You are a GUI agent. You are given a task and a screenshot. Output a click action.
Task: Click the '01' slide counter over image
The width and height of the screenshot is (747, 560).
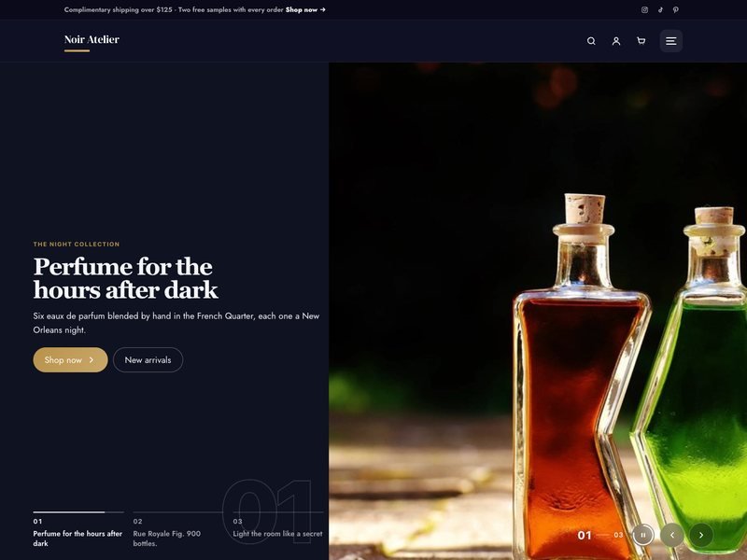(585, 535)
